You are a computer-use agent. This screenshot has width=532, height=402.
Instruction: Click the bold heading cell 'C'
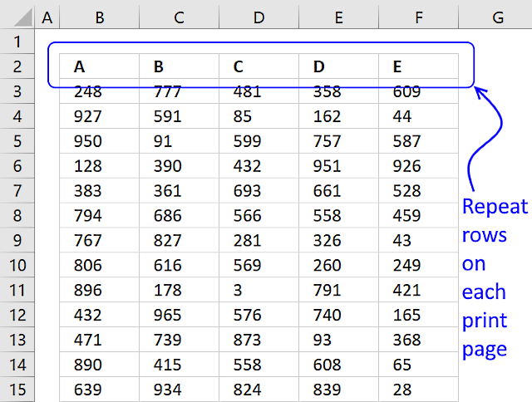(259, 66)
